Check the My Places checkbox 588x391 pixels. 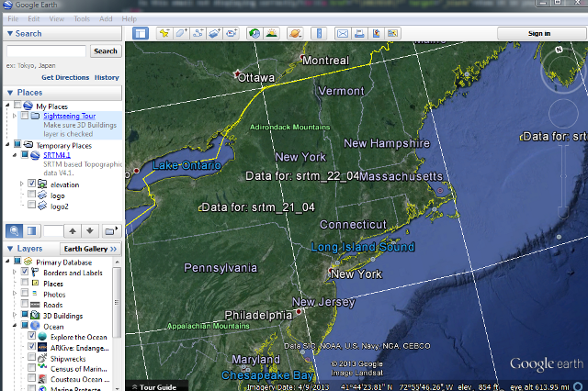pos(17,104)
